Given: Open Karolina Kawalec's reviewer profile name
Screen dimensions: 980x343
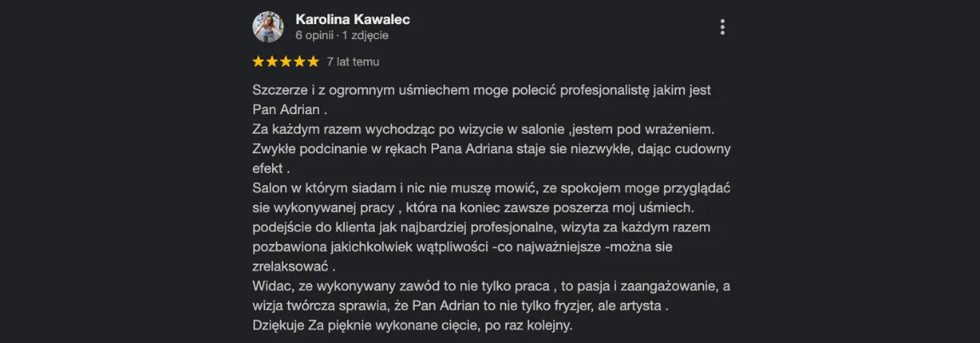Looking at the screenshot, I should pyautogui.click(x=353, y=20).
